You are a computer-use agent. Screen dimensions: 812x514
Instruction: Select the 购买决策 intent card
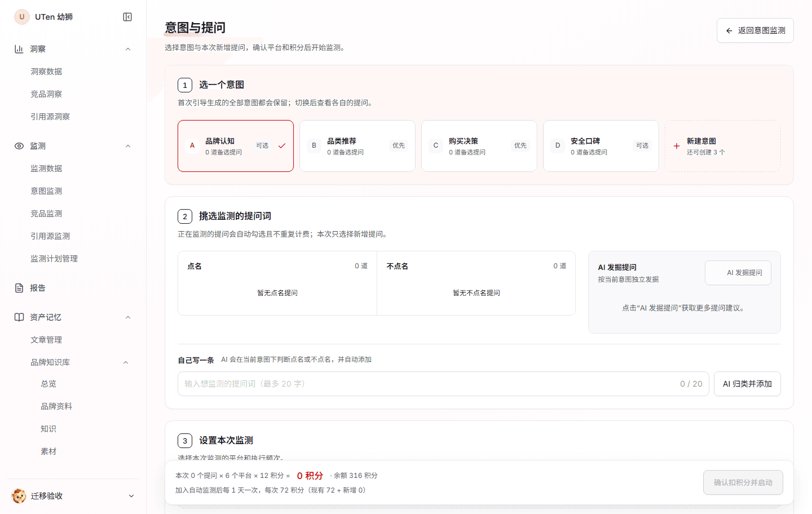(x=479, y=146)
